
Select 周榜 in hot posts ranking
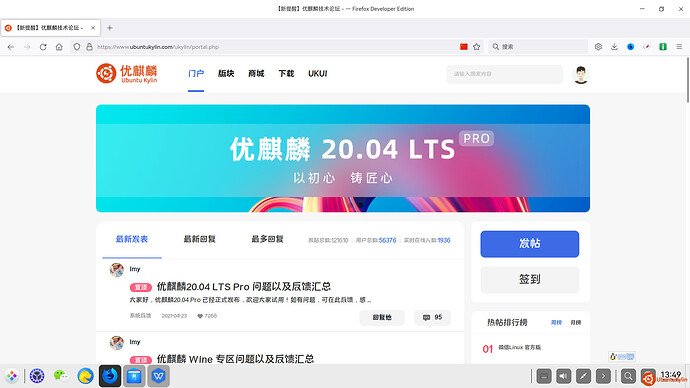[x=556, y=322]
